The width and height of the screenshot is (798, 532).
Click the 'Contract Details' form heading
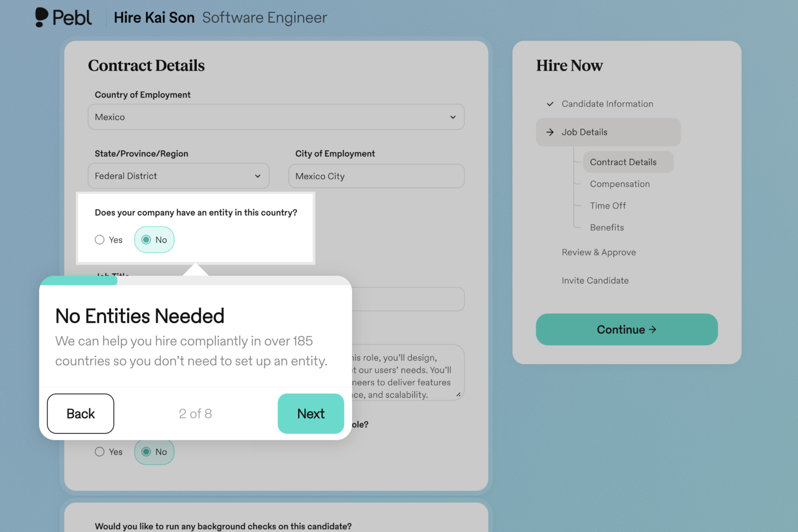point(146,65)
